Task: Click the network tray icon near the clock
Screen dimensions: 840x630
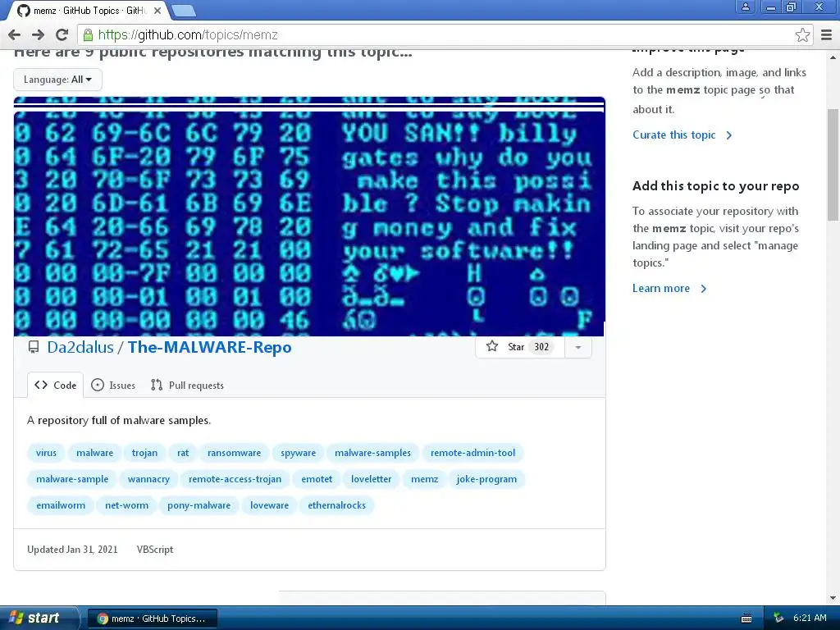Action: pos(778,618)
